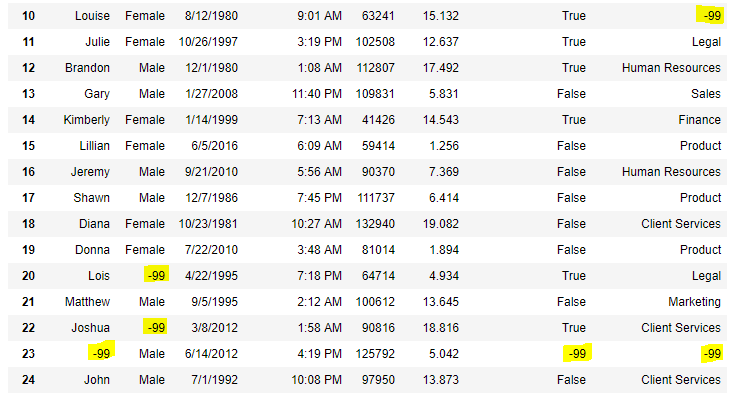Select row index 24
The width and height of the screenshot is (746, 395).
tap(28, 380)
